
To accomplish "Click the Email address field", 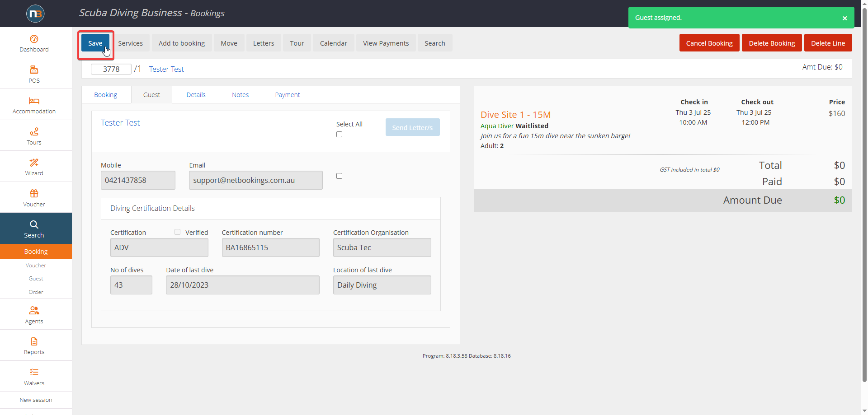I will [x=256, y=180].
